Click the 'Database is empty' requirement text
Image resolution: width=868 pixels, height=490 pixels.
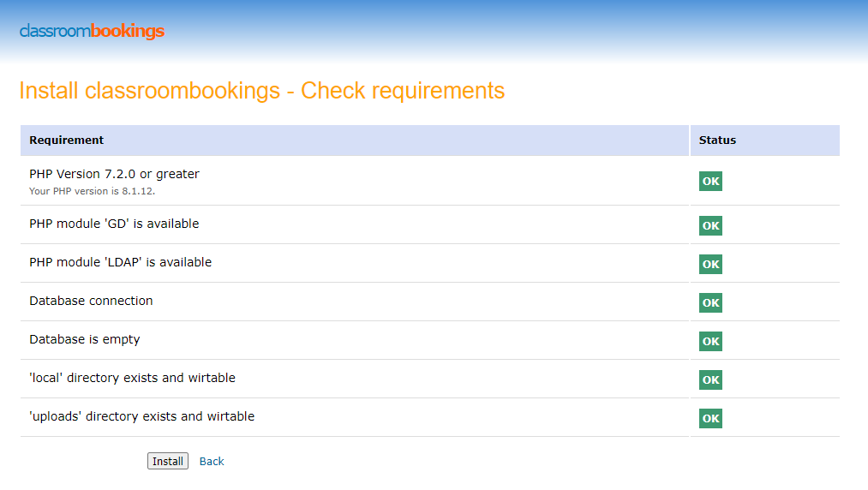[84, 339]
